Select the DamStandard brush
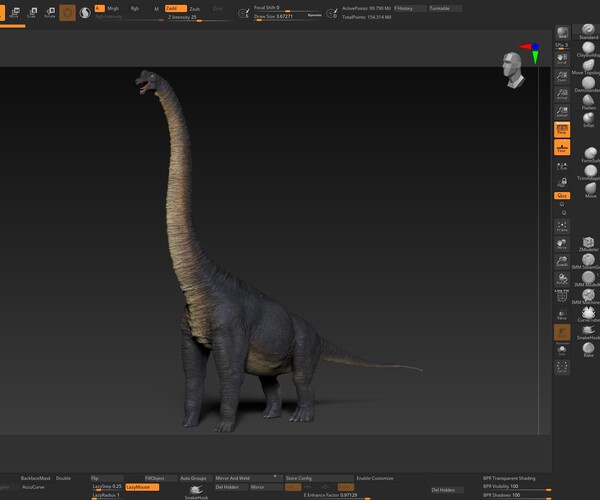The height and width of the screenshot is (500, 600). pyautogui.click(x=588, y=84)
